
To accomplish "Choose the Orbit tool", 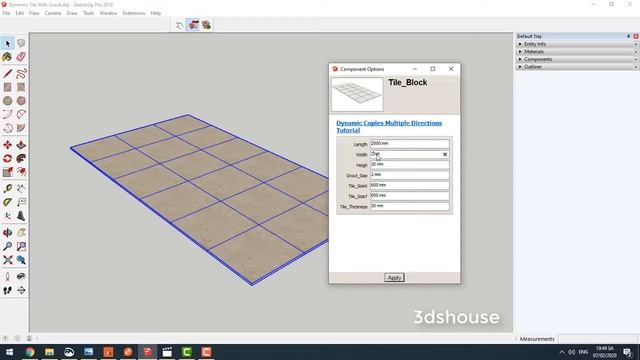I will 7,233.
